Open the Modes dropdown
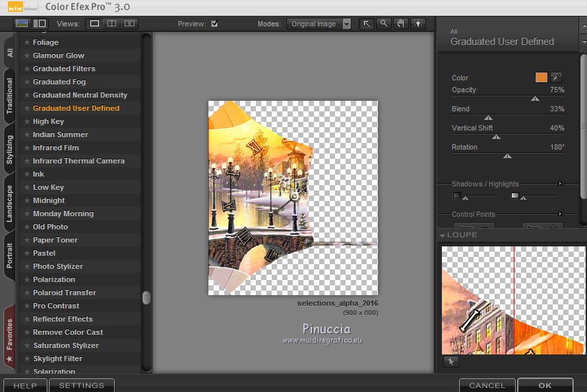The height and width of the screenshot is (392, 587). [x=319, y=24]
